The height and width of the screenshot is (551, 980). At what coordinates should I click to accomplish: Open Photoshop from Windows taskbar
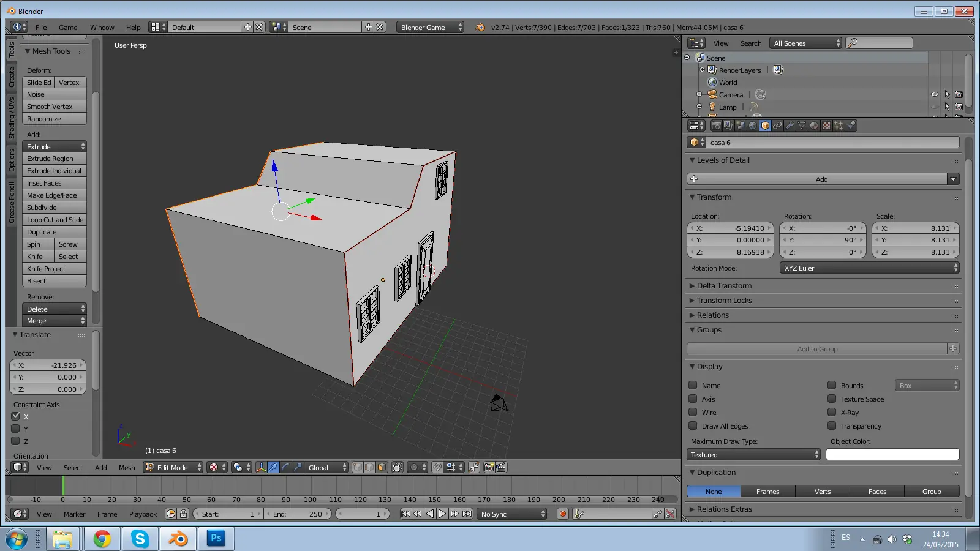pos(216,539)
